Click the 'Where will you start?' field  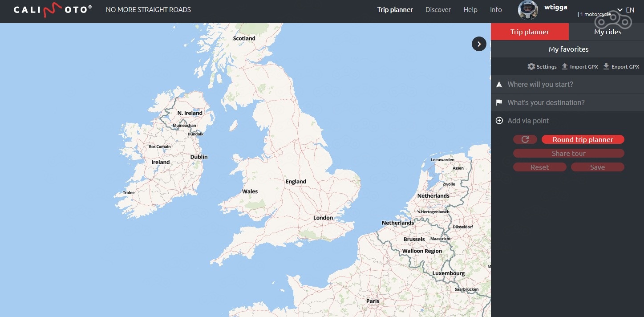point(568,84)
